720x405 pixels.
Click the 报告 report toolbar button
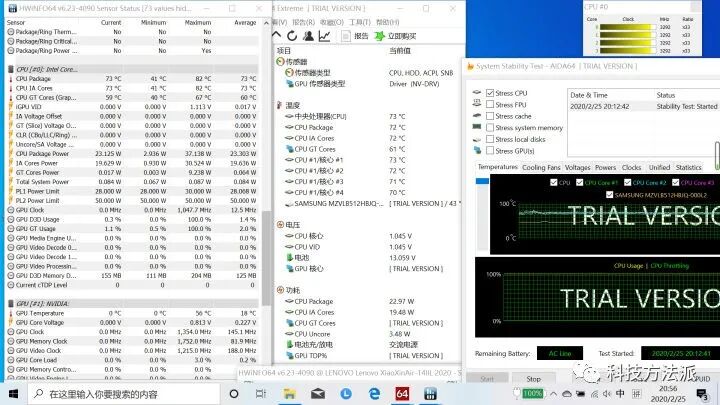(355, 36)
